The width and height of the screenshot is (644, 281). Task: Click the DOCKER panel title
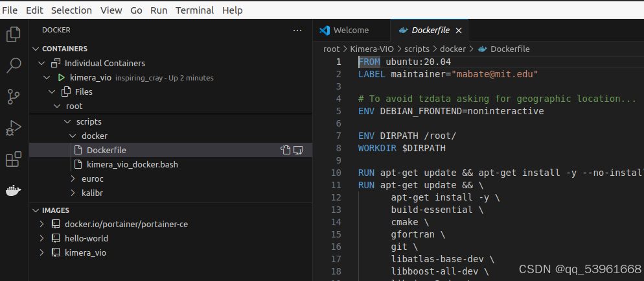[x=56, y=30]
